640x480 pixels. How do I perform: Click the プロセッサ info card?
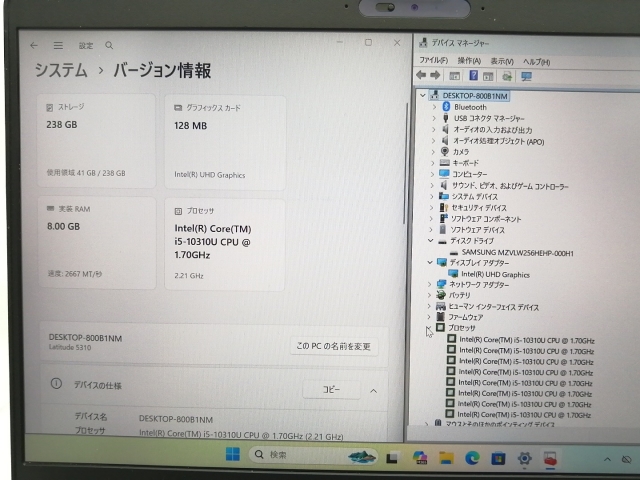pyautogui.click(x=224, y=245)
